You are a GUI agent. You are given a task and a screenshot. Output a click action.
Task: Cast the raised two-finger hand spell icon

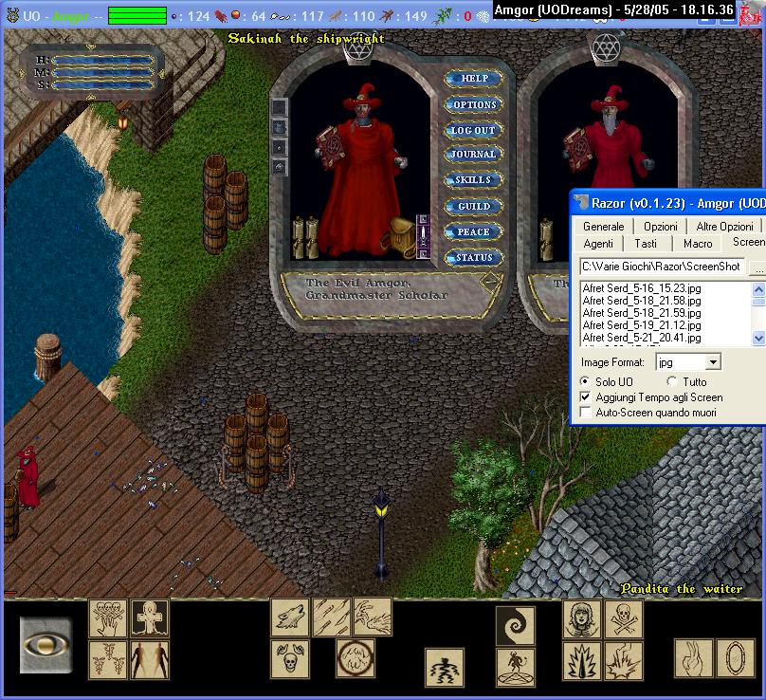(x=694, y=658)
